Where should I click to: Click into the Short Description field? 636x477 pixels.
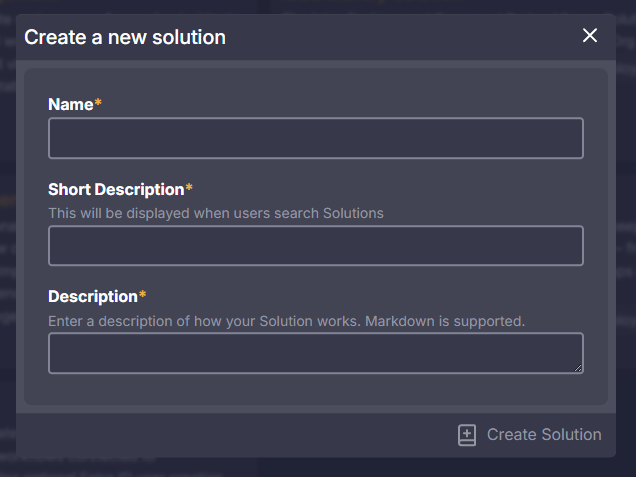pos(315,246)
